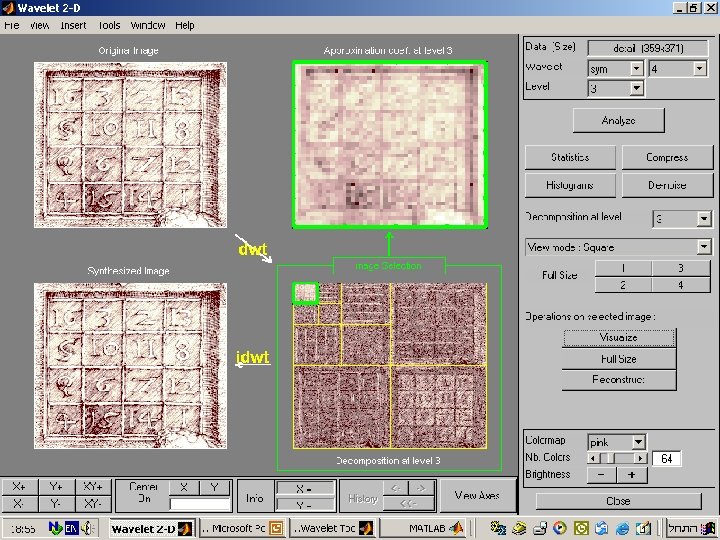Click the EN language indicator in taskbar
Viewport: 720px width, 540px height.
pos(71,529)
